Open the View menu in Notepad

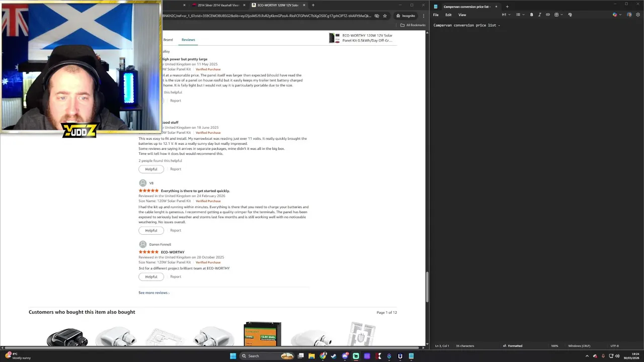(x=462, y=15)
